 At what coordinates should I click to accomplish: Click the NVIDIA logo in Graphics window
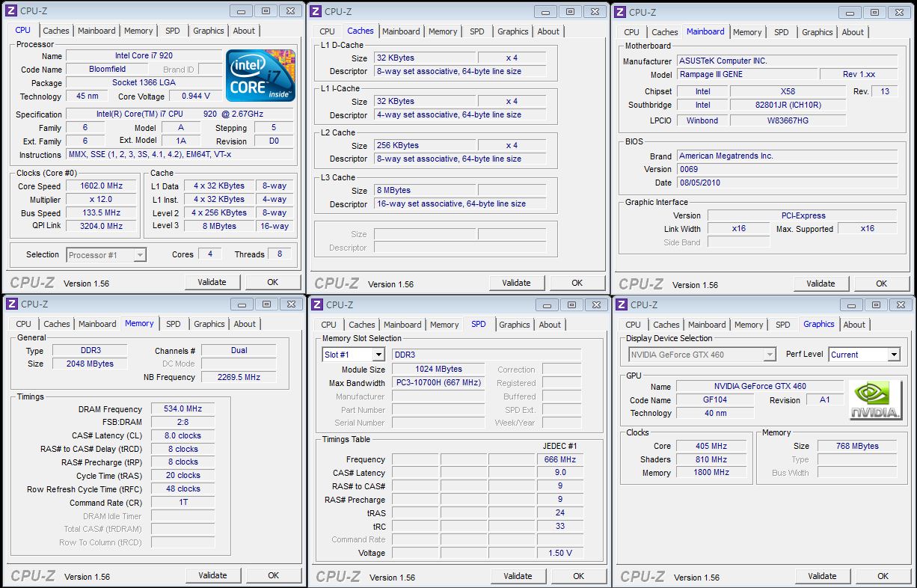pyautogui.click(x=875, y=401)
